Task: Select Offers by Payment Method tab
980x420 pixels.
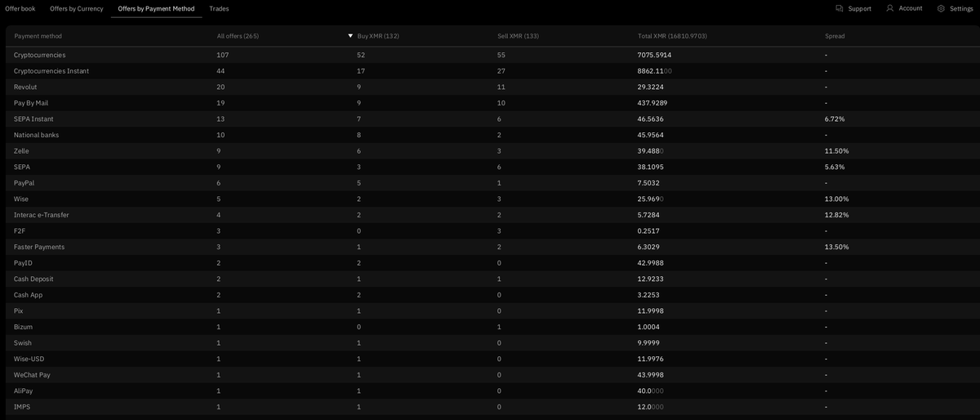Action: [156, 8]
